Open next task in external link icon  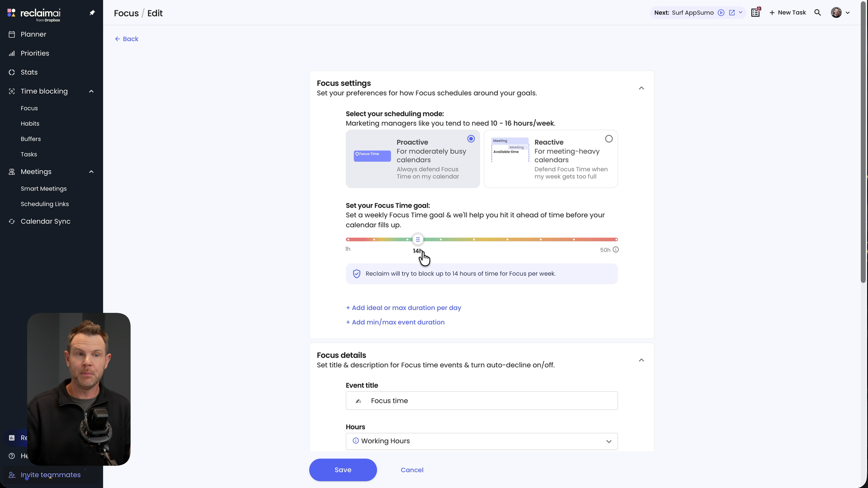pyautogui.click(x=732, y=13)
